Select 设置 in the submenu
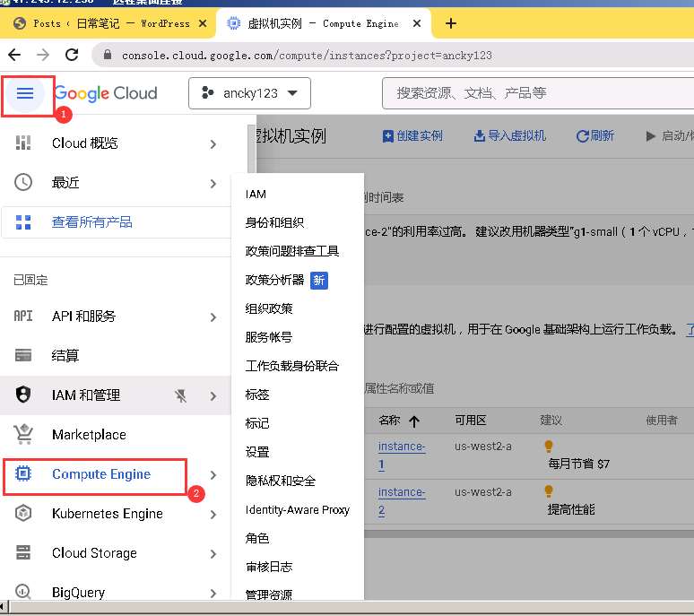This screenshot has height=616, width=694. point(257,452)
